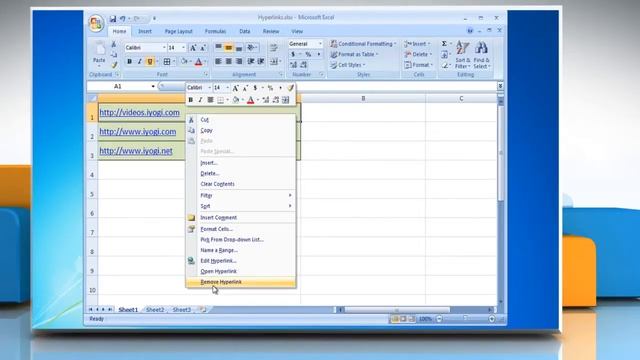Open the Office Button menu
This screenshot has width=640, height=360.
pyautogui.click(x=96, y=23)
